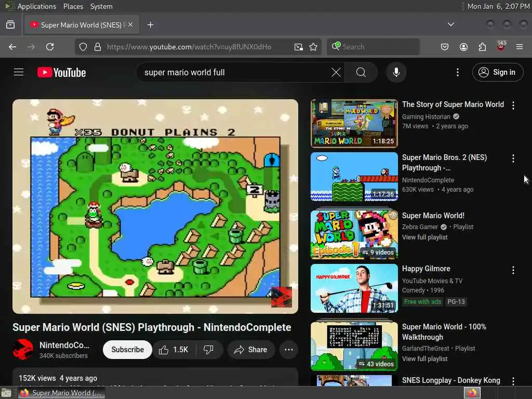Open tracking protection shield info
Screen dimensions: 532x399
[83, 47]
